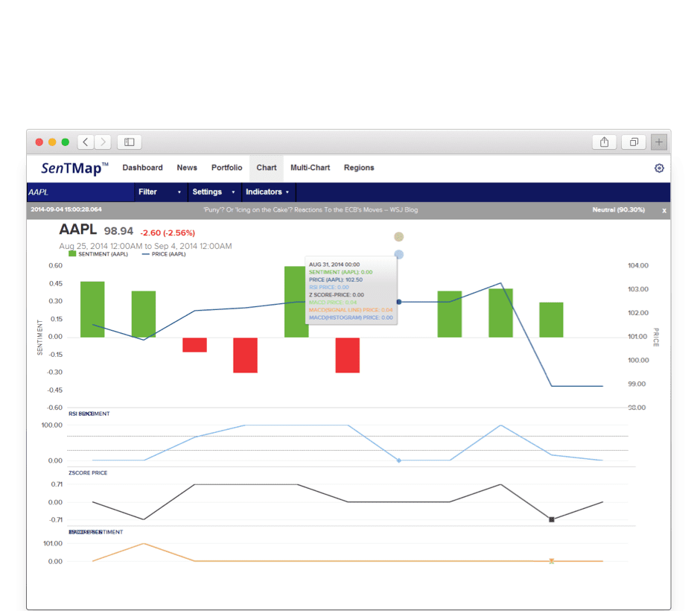Open the share icon in the browser toolbar
The height and width of the screenshot is (611, 700).
pos(604,142)
